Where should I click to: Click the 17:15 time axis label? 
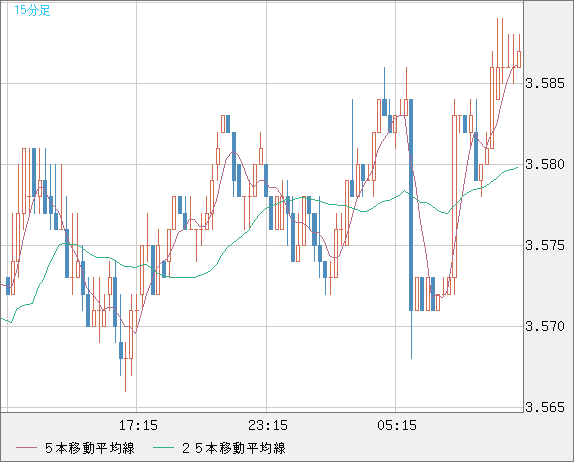(x=138, y=425)
